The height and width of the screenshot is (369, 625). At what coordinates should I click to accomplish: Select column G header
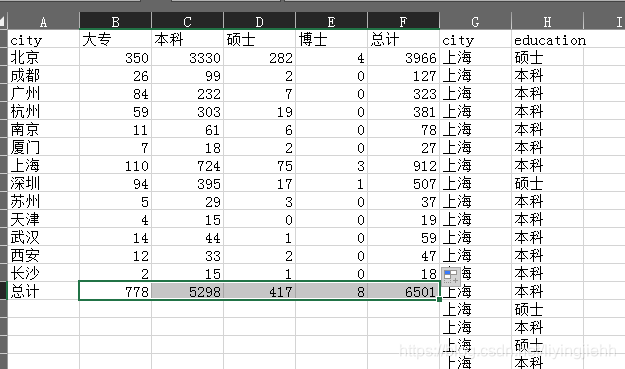(475, 22)
